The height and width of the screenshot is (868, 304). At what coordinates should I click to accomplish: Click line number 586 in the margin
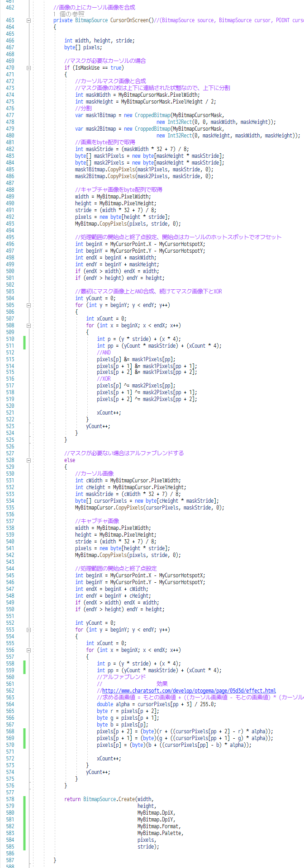click(x=9, y=854)
